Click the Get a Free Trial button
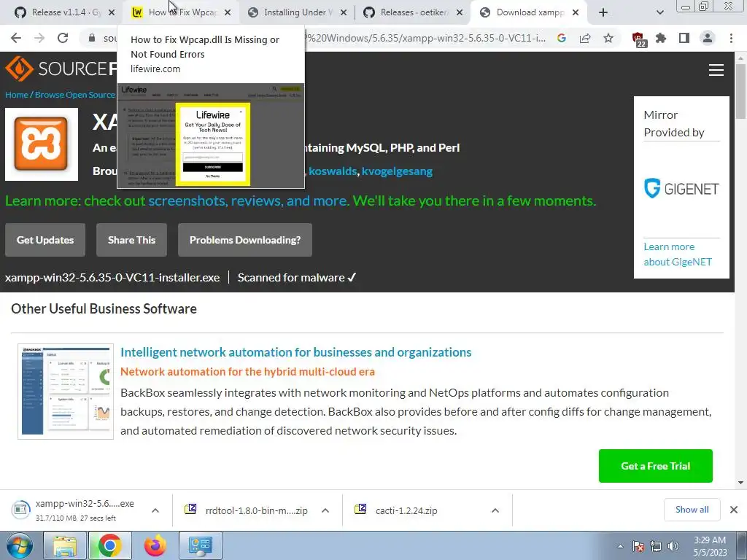 click(656, 466)
